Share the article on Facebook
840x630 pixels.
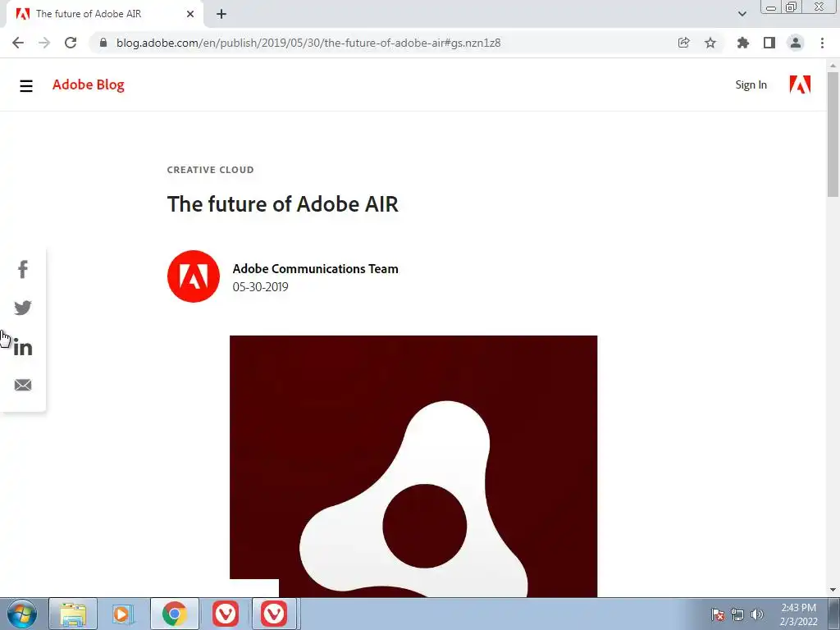[x=22, y=269]
